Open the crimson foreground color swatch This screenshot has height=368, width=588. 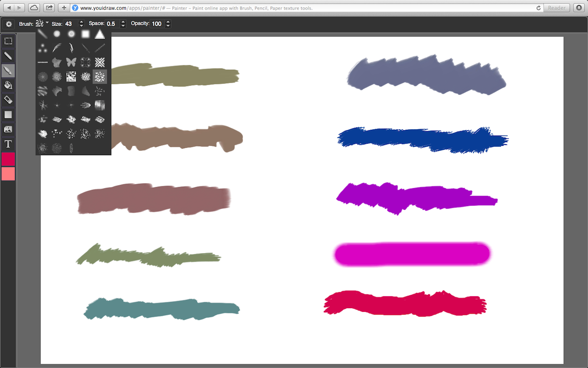[x=8, y=159]
